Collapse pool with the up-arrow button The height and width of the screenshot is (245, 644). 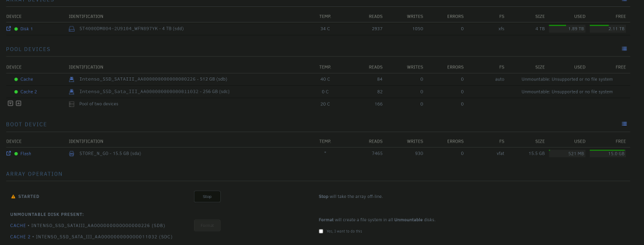[19, 103]
